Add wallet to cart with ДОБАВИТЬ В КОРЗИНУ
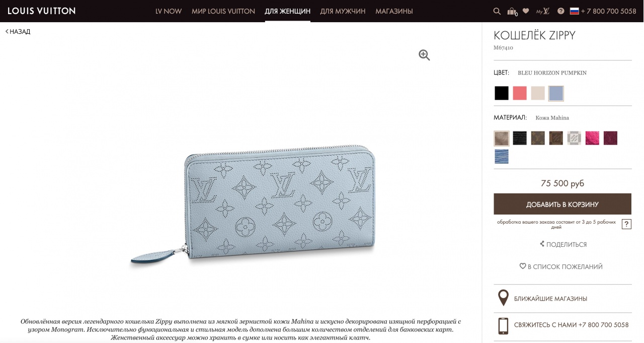This screenshot has width=644, height=343. point(562,204)
